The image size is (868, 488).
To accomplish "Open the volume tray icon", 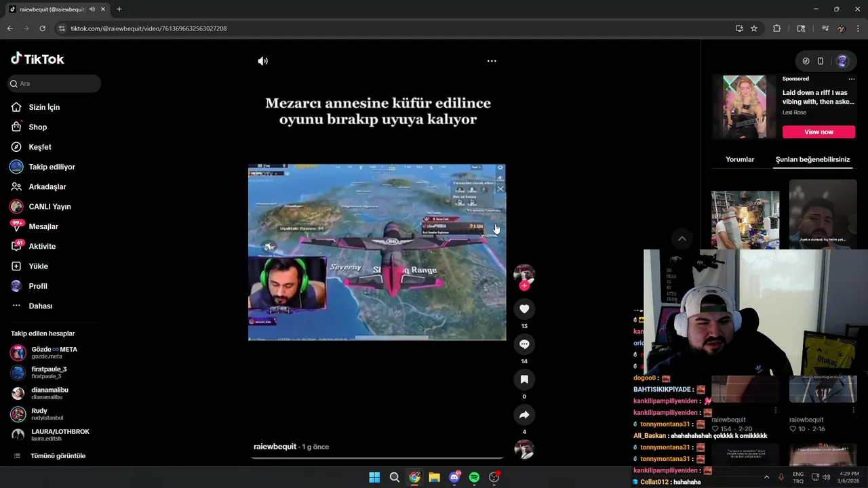I will click(826, 477).
